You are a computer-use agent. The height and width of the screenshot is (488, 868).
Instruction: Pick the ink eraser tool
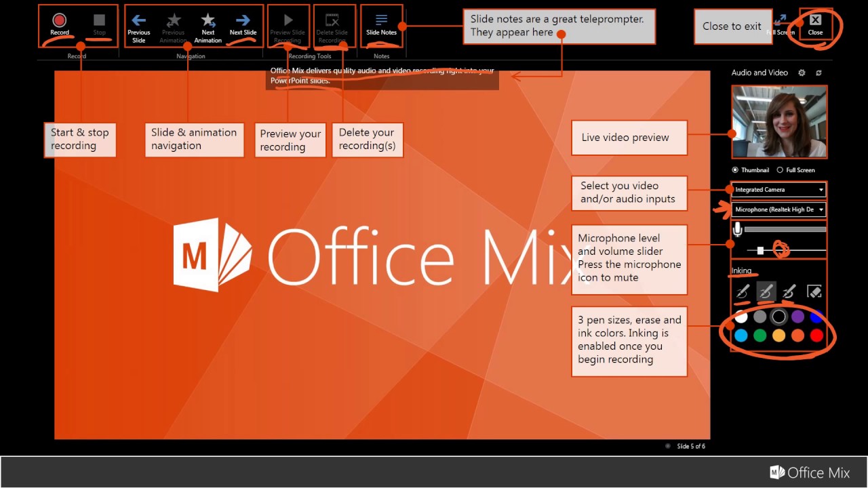(x=814, y=291)
